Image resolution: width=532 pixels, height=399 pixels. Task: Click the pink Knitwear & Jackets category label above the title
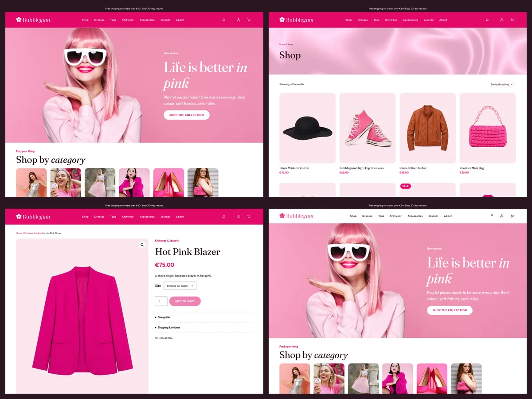[x=167, y=241]
